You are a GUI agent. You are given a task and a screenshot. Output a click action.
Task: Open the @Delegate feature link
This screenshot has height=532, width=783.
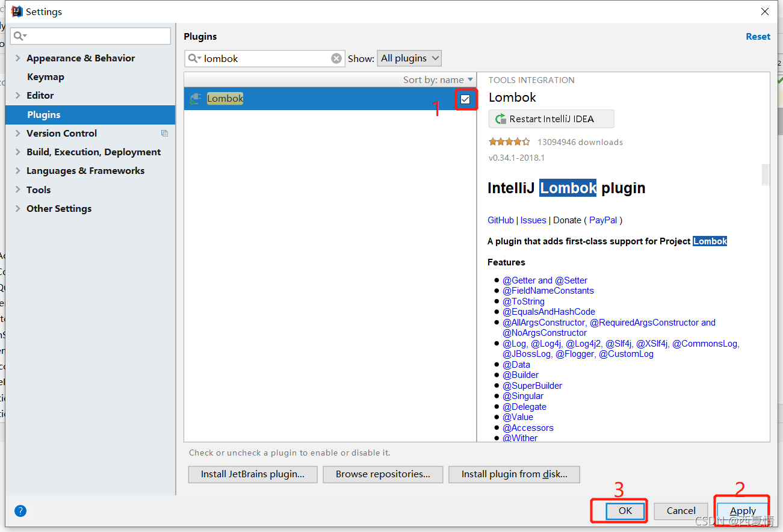point(525,407)
